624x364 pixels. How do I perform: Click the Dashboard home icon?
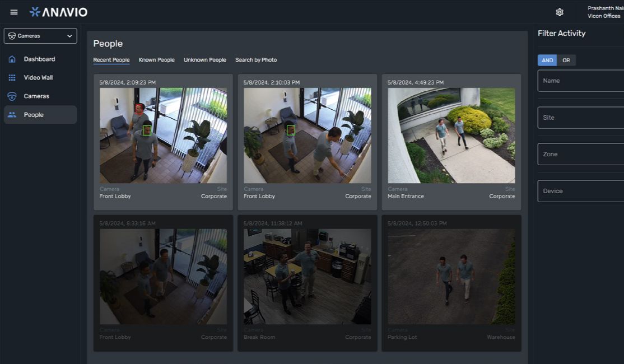12,59
